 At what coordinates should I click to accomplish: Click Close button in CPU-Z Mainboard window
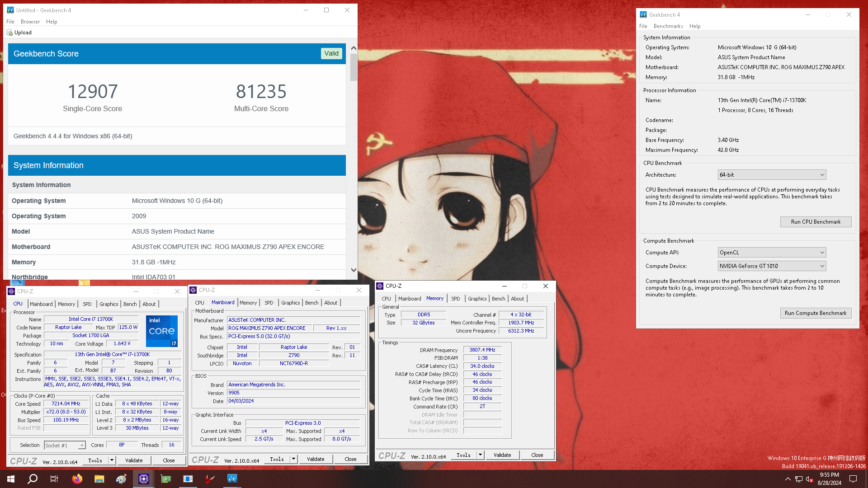pos(350,459)
